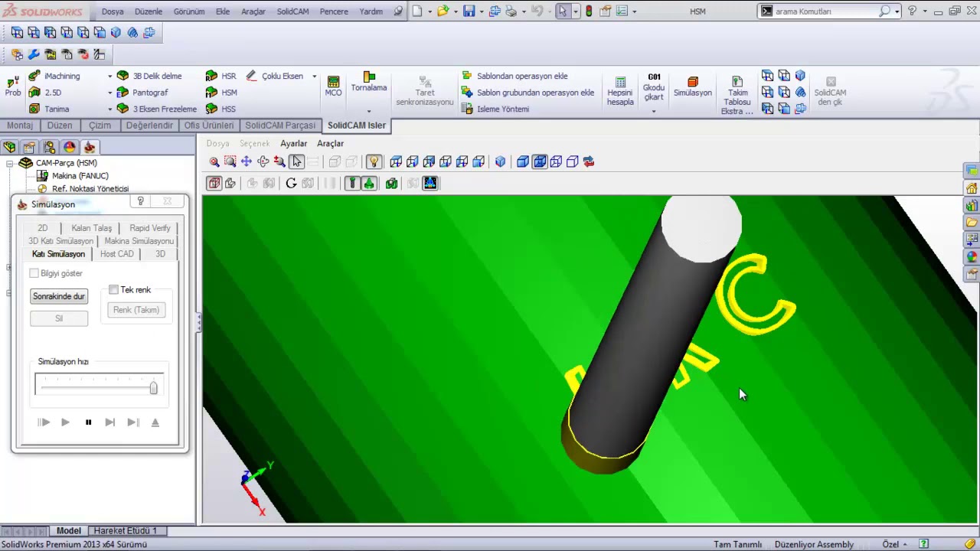The width and height of the screenshot is (980, 551).
Task: Toggle tool display in simulation toolbar
Action: [353, 183]
